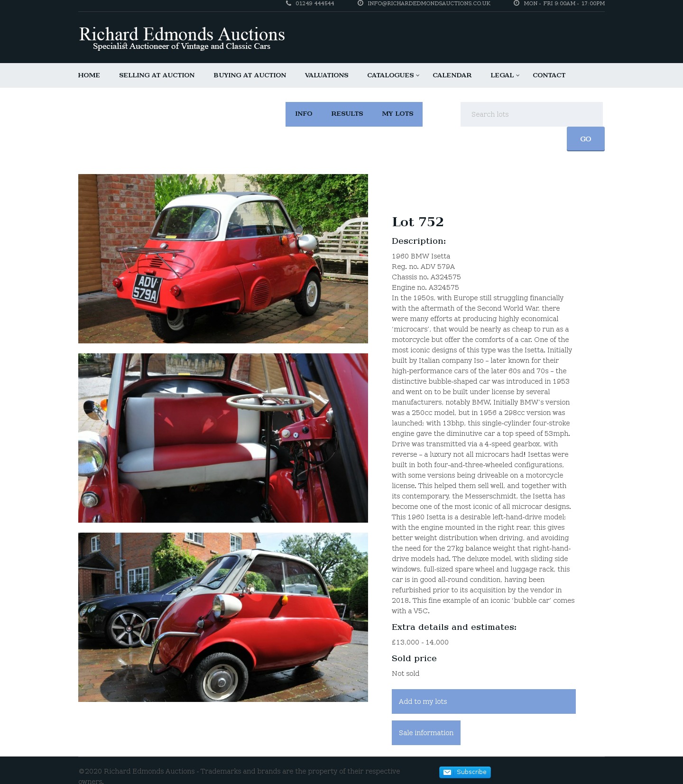The width and height of the screenshot is (683, 784).
Task: Click the Not sold status text
Action: tap(406, 673)
